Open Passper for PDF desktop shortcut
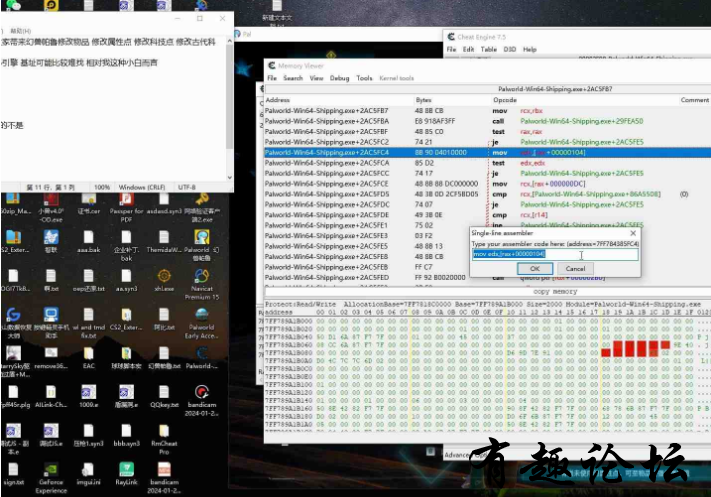Viewport: 711px width, 497px height. coord(126,207)
